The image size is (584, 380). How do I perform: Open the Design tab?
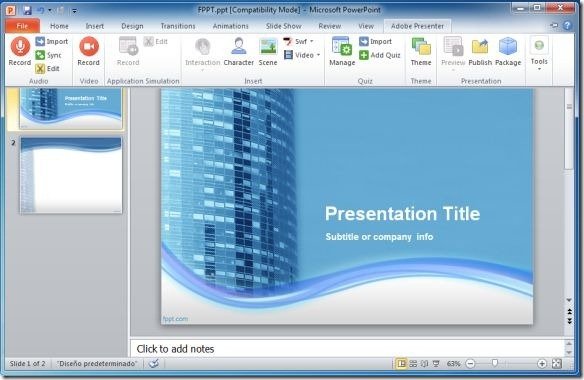132,26
